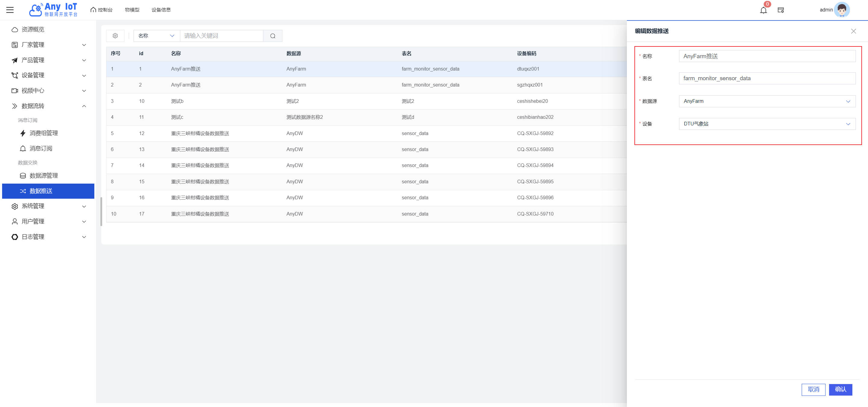The height and width of the screenshot is (407, 868).
Task: Click the 表名 input field
Action: (x=766, y=78)
